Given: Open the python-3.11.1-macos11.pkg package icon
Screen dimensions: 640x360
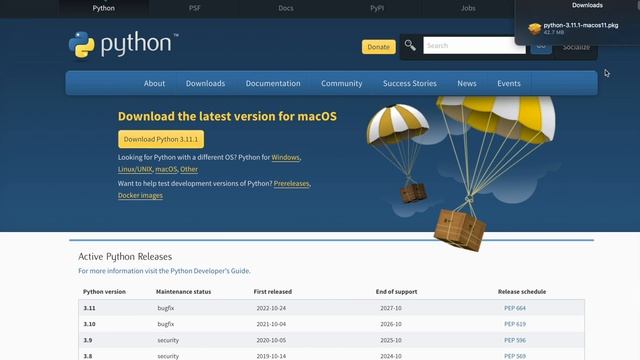Looking at the screenshot, I should (x=534, y=29).
